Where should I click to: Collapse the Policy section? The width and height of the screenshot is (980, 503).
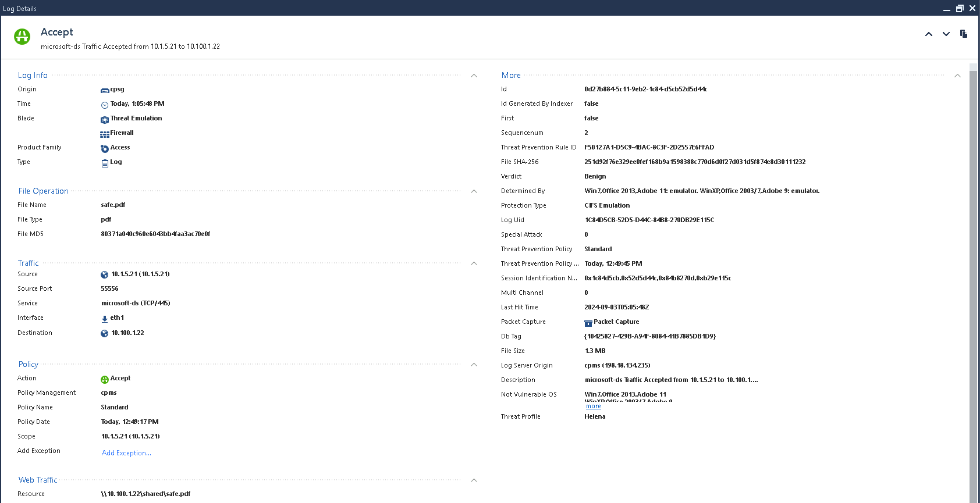tap(474, 365)
